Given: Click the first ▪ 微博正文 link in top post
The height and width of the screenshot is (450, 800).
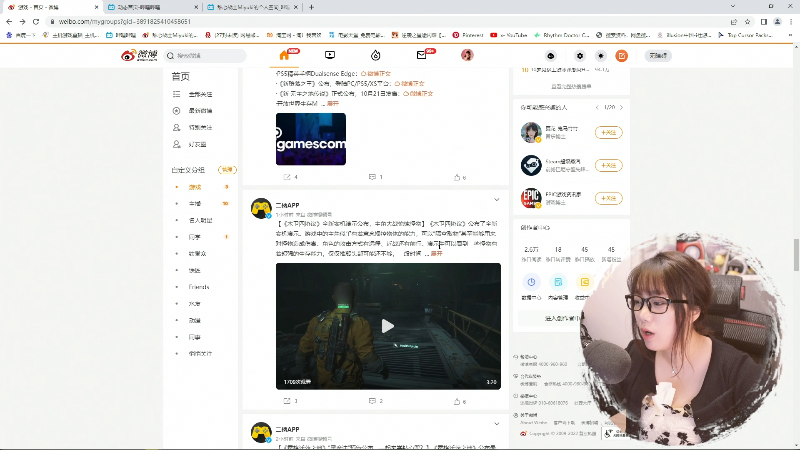Looking at the screenshot, I should point(376,73).
